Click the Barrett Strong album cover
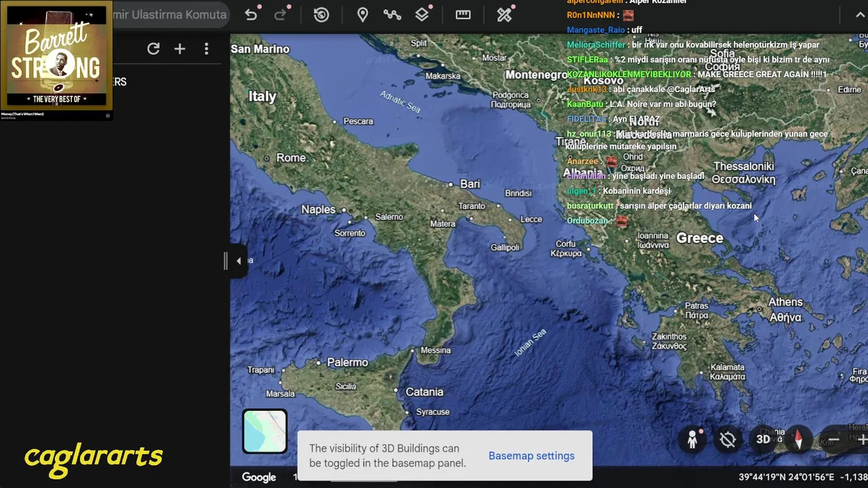 (x=56, y=55)
